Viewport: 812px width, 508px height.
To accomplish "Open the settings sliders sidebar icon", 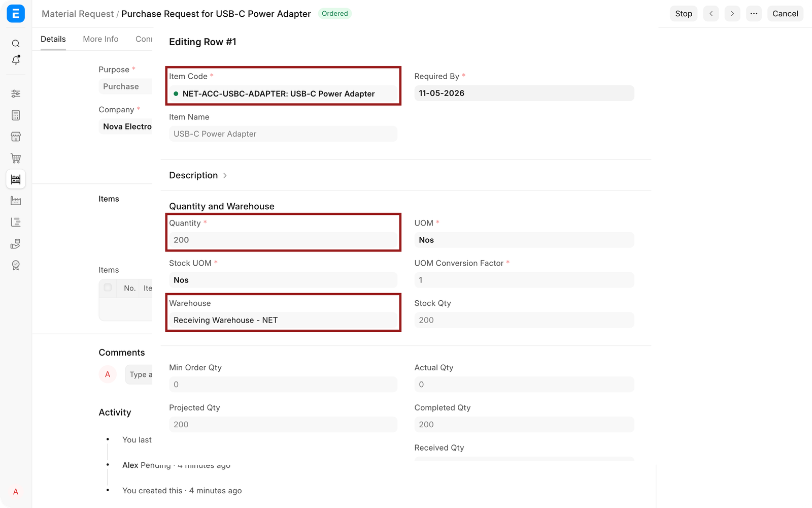I will [16, 93].
